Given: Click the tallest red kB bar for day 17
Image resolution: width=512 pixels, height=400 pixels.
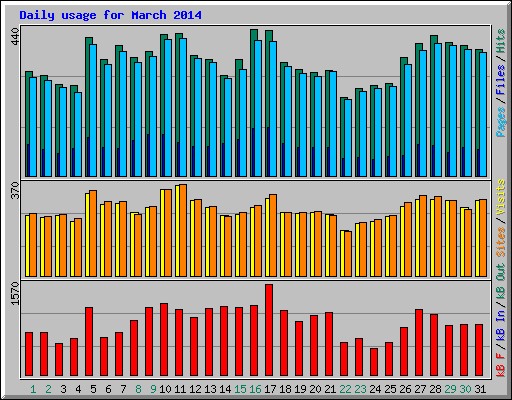Looking at the screenshot, I should click(x=269, y=330).
